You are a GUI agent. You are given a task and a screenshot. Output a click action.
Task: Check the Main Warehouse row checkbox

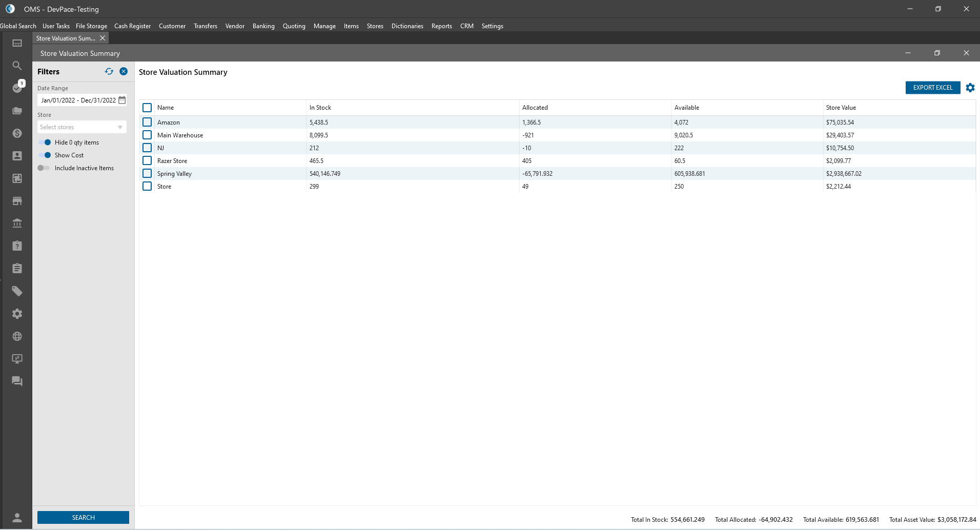coord(147,135)
